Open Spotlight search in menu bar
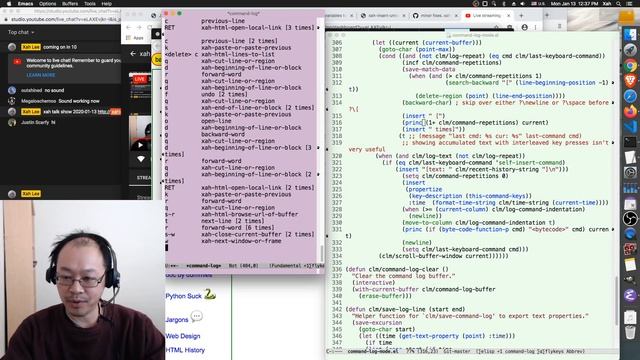The width and height of the screenshot is (640, 360). (619, 4)
